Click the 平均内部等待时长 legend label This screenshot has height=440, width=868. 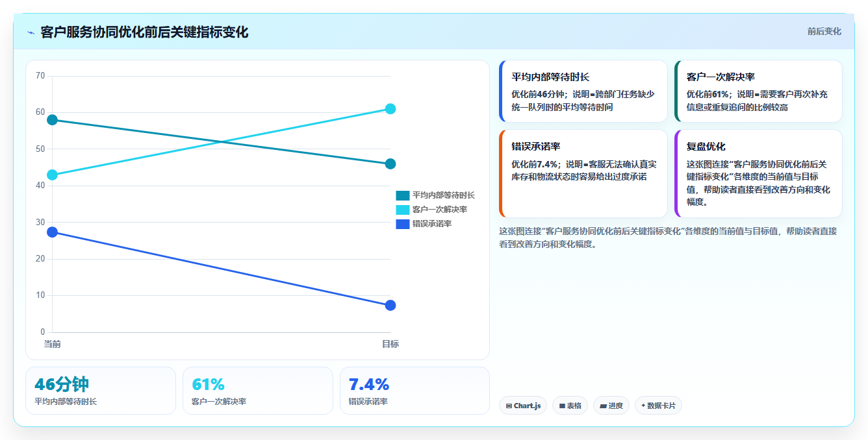coord(444,195)
